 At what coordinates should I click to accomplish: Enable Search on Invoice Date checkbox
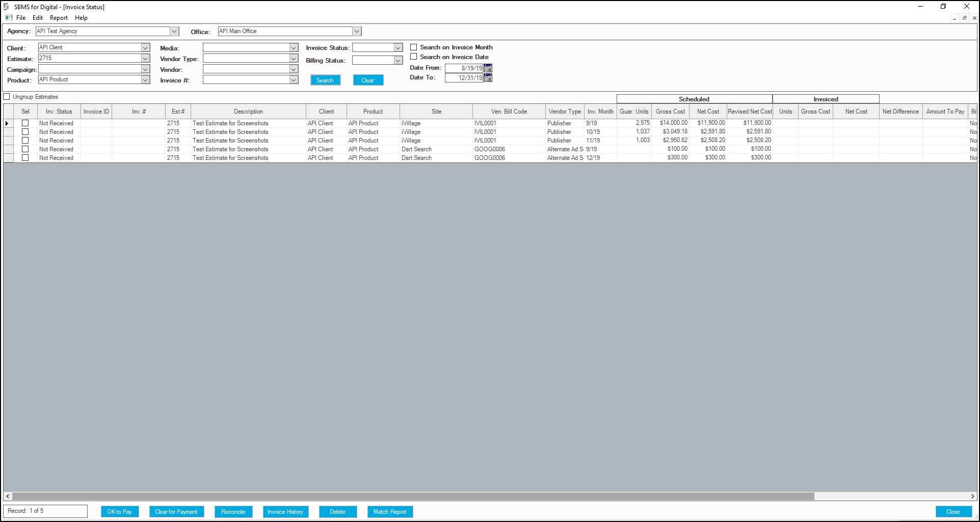pos(414,57)
